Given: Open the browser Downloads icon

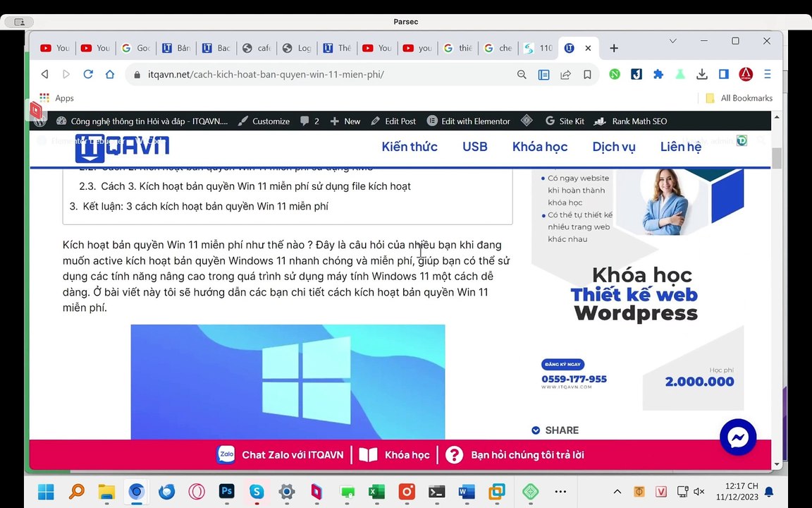Looking at the screenshot, I should click(x=702, y=74).
